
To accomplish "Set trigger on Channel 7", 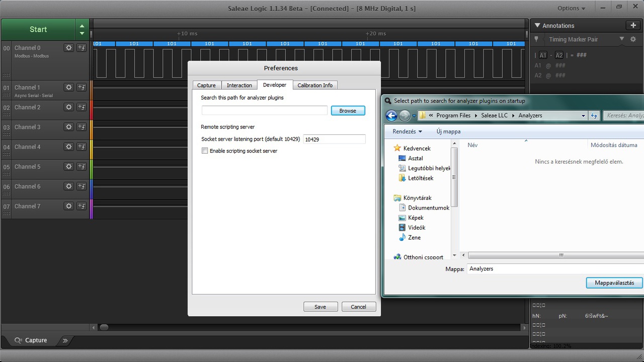I will tap(82, 206).
